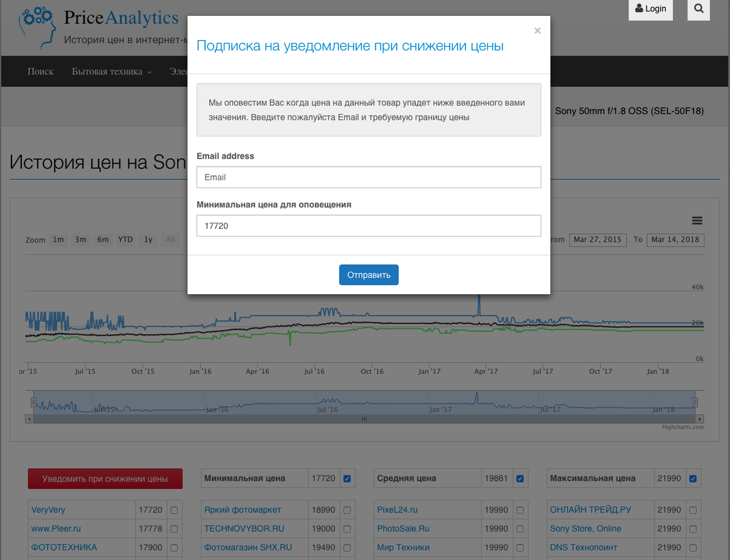Focus the Email address field

[369, 178]
